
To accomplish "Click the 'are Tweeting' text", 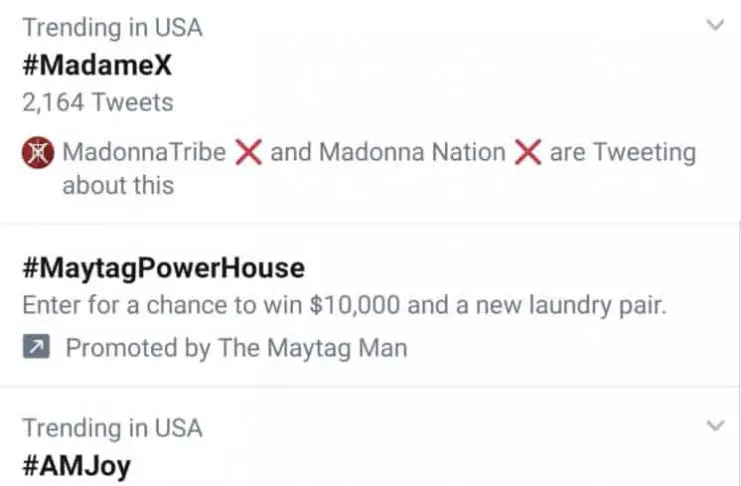I will tap(622, 153).
